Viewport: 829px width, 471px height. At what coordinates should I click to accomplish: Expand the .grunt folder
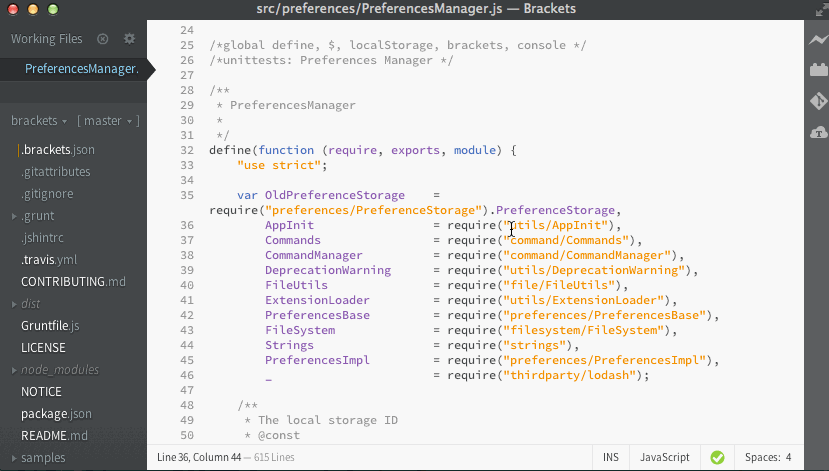tap(37, 215)
